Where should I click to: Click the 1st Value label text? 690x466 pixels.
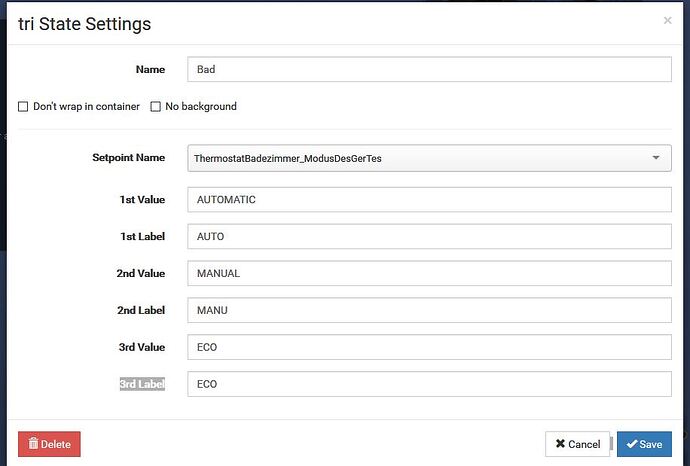[142, 200]
